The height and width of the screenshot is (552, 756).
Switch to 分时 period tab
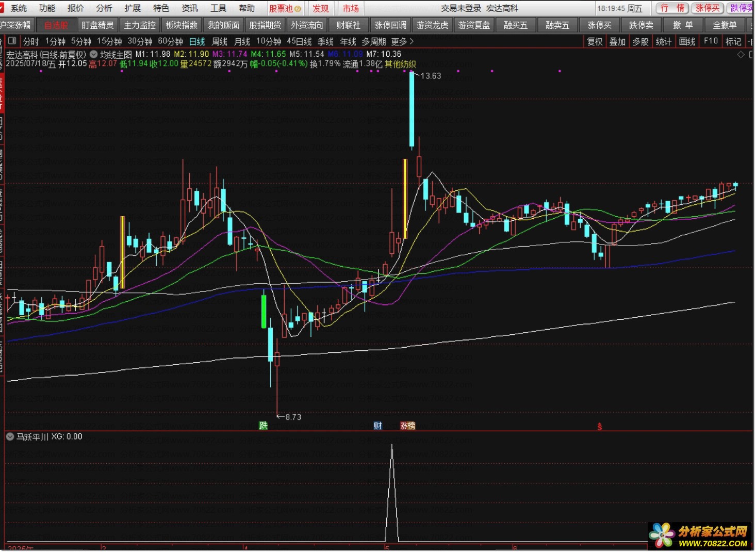click(31, 41)
